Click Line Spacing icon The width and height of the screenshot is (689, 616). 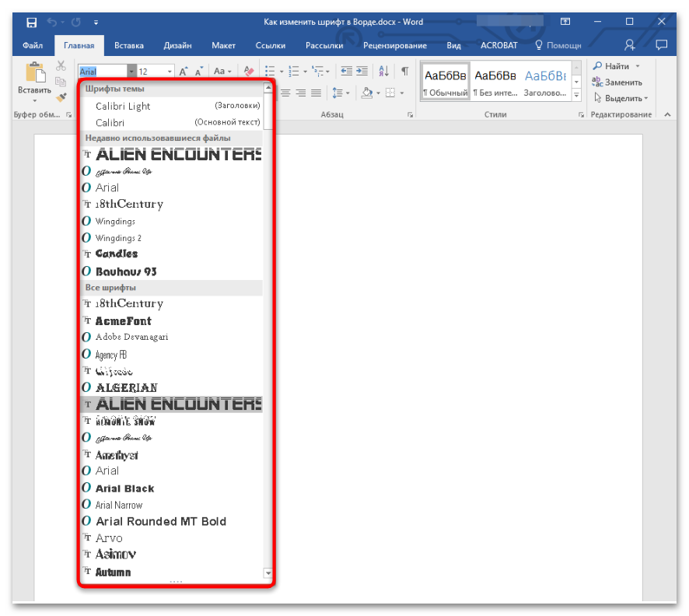[338, 93]
